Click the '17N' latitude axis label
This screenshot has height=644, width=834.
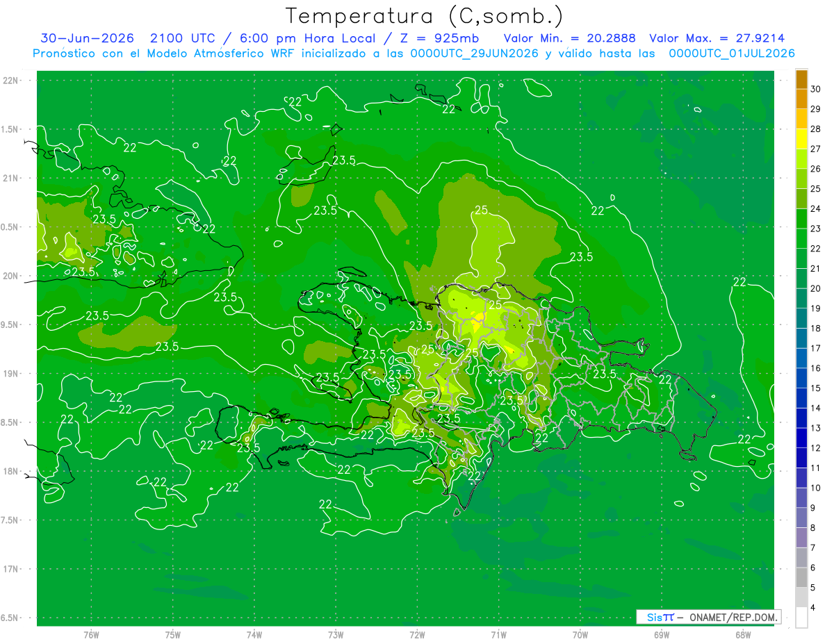tap(11, 569)
